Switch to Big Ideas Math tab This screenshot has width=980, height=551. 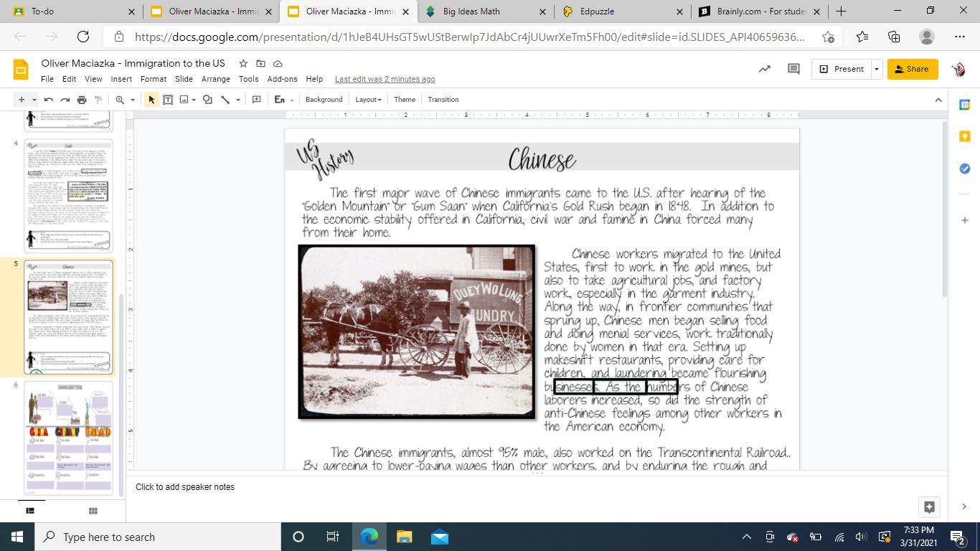(x=471, y=11)
